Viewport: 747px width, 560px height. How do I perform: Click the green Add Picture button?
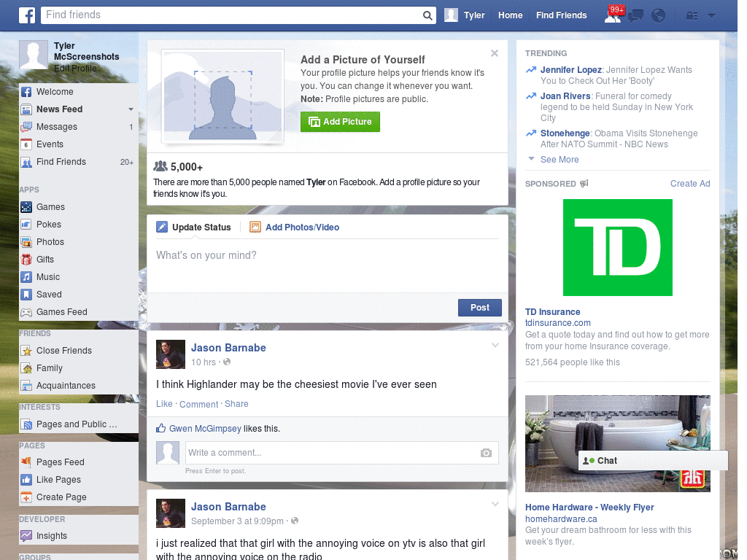[340, 122]
